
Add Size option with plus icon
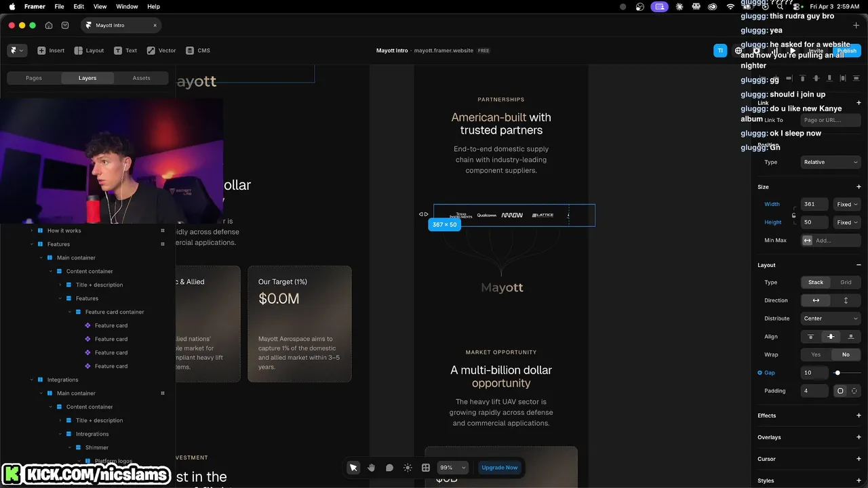pyautogui.click(x=859, y=186)
